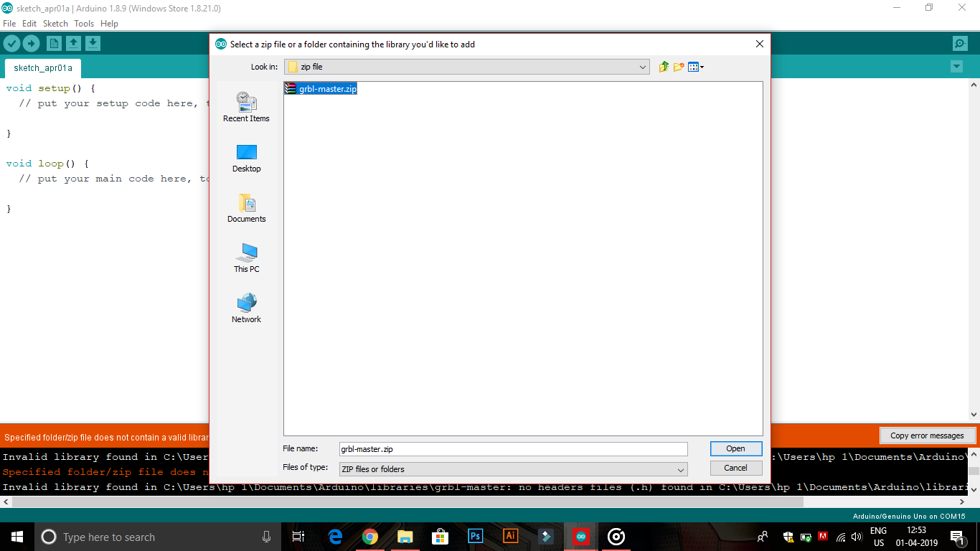Viewport: 980px width, 551px height.
Task: Go up one level in the file dialog
Action: 663,66
